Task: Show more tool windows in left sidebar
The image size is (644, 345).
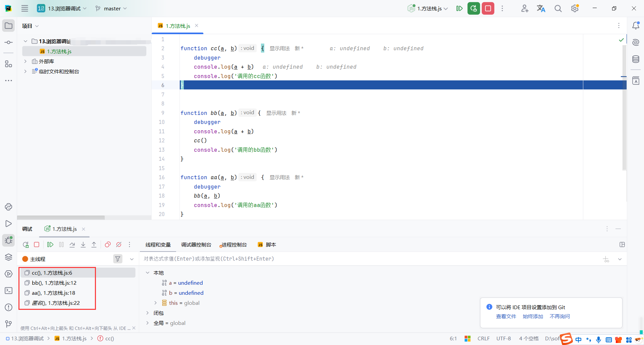Action: coord(9,81)
